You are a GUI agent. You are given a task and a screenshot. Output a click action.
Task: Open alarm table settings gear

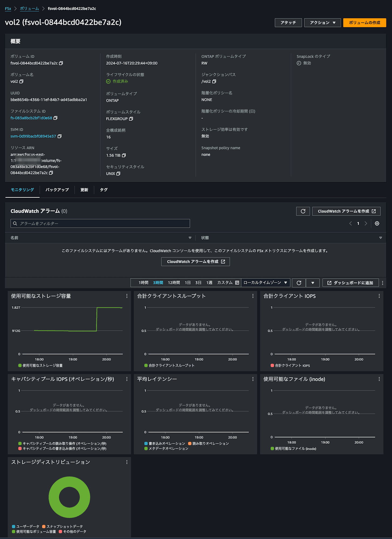coord(377,223)
